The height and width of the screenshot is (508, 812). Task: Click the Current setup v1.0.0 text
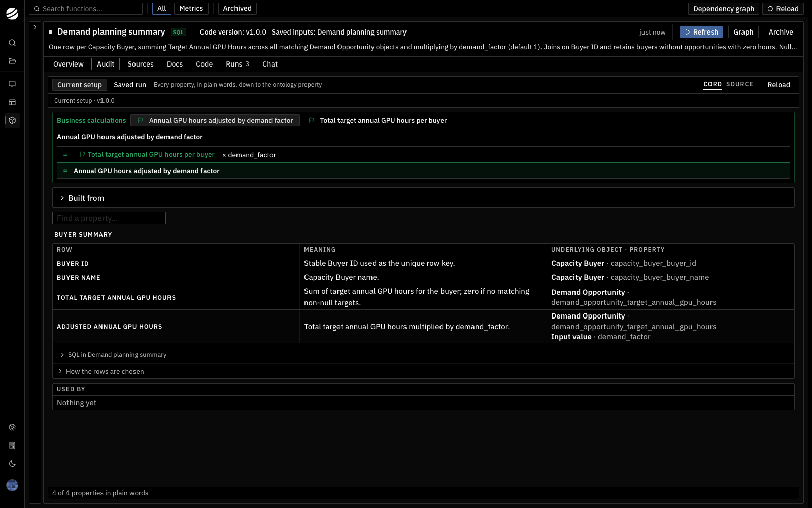coord(84,101)
